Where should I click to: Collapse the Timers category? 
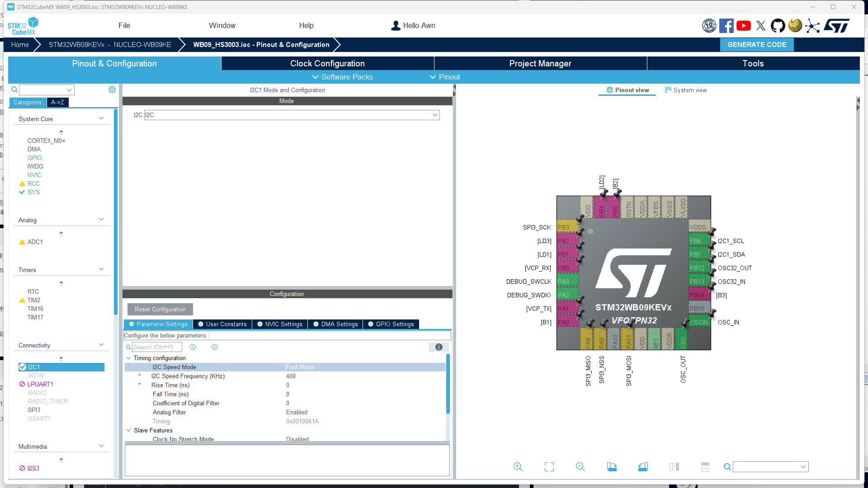101,269
